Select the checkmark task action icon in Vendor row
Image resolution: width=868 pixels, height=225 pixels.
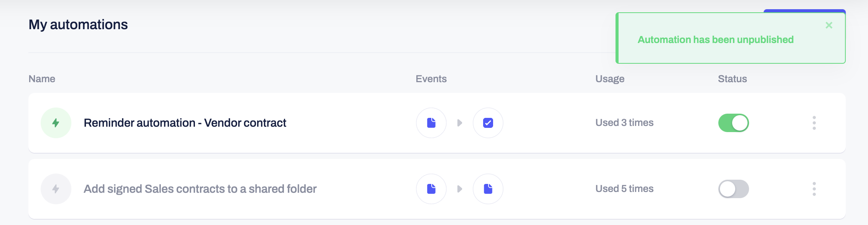pyautogui.click(x=488, y=123)
